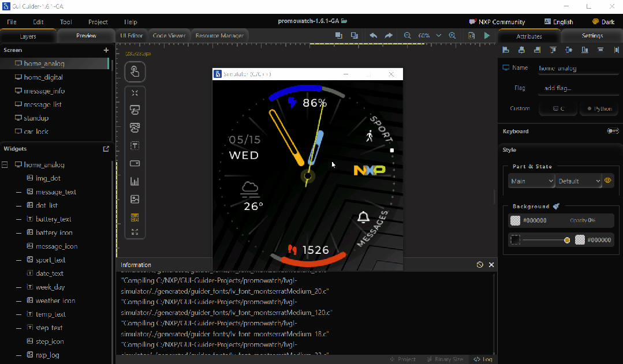623x364 pixels.
Task: Toggle style visibility eye icon
Action: click(608, 181)
